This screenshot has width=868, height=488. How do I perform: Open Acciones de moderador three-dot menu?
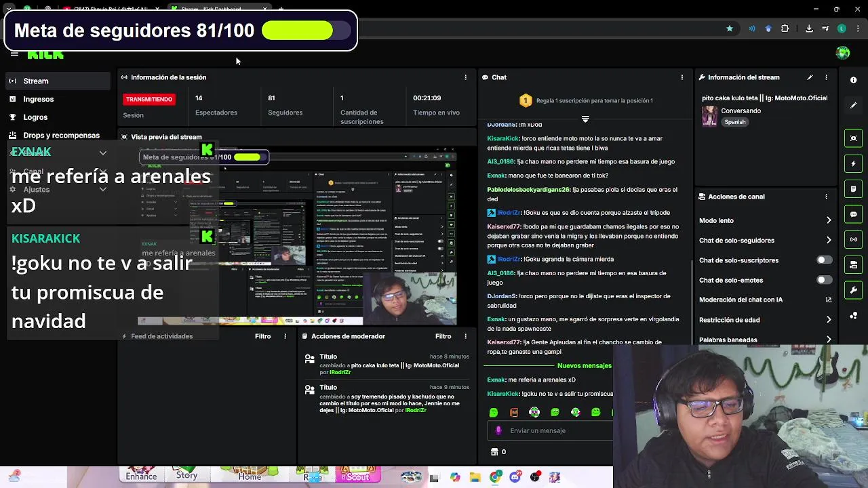[465, 336]
